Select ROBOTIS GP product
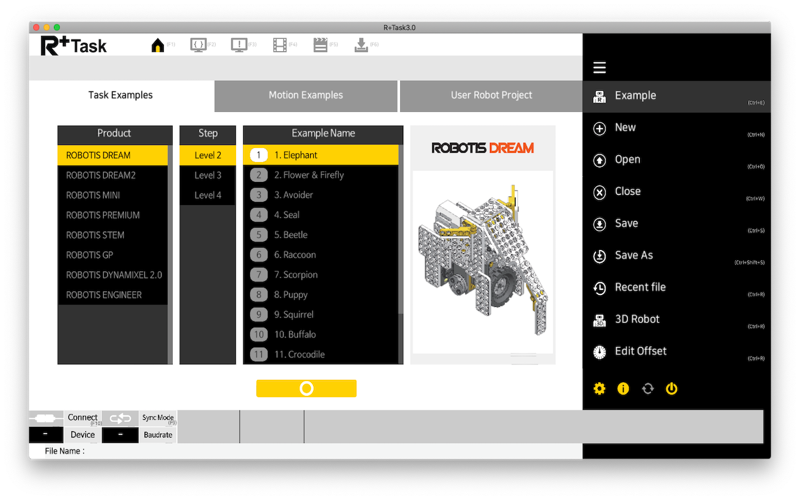The width and height of the screenshot is (800, 500). pyautogui.click(x=112, y=255)
